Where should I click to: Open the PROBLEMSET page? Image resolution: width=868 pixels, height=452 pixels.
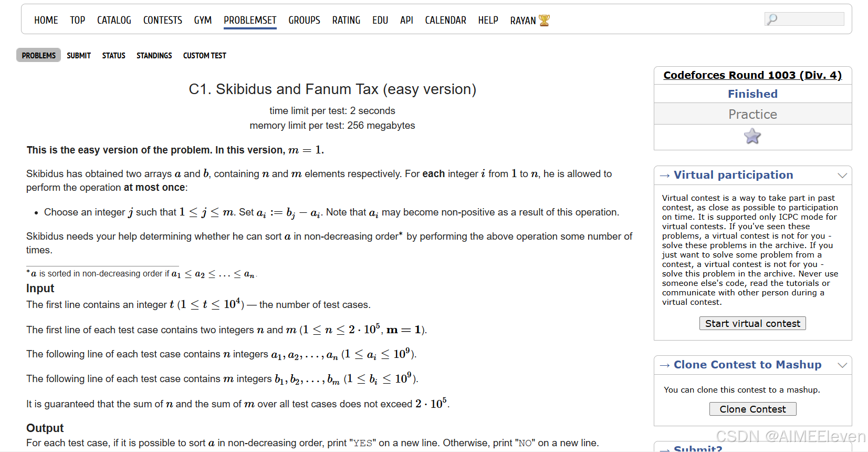pyautogui.click(x=250, y=20)
